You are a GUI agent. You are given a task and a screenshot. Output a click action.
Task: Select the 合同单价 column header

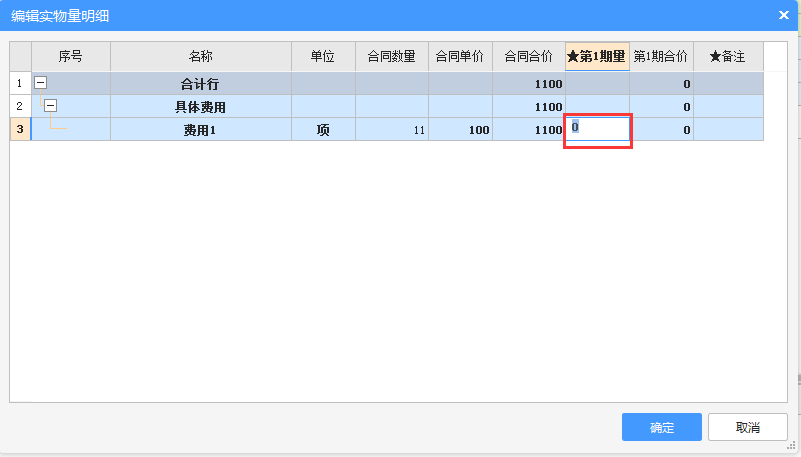click(x=460, y=57)
